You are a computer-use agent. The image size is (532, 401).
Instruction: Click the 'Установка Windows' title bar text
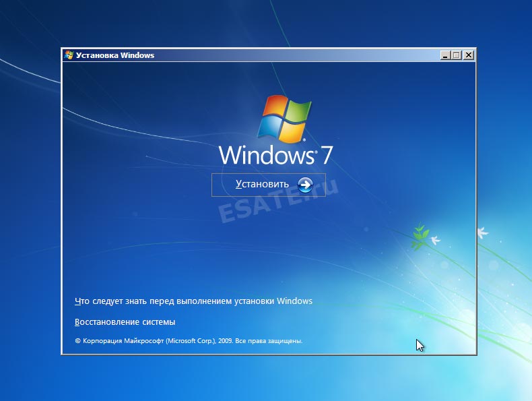click(115, 55)
